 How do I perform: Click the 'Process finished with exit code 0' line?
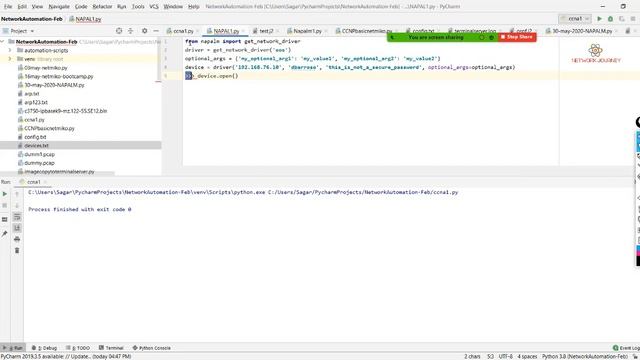80,209
